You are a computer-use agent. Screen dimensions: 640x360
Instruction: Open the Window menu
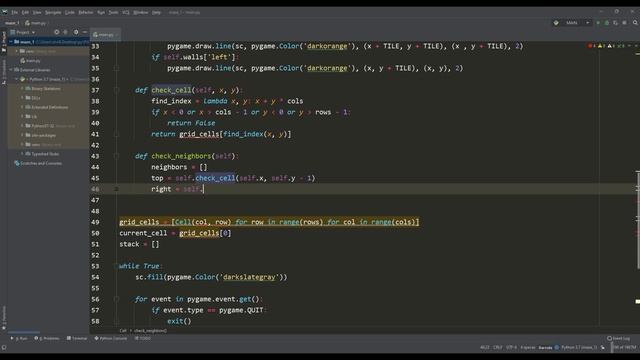[x=141, y=12]
